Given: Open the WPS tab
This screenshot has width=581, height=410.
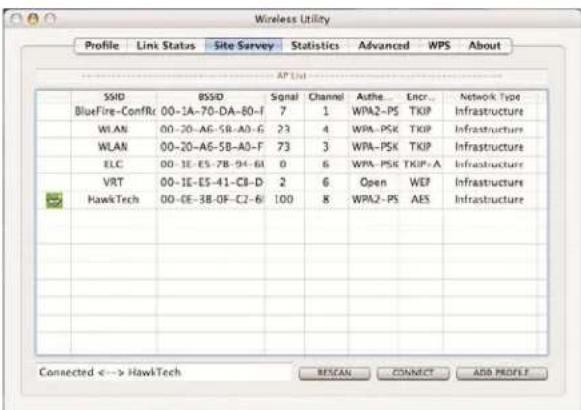Looking at the screenshot, I should click(x=439, y=46).
